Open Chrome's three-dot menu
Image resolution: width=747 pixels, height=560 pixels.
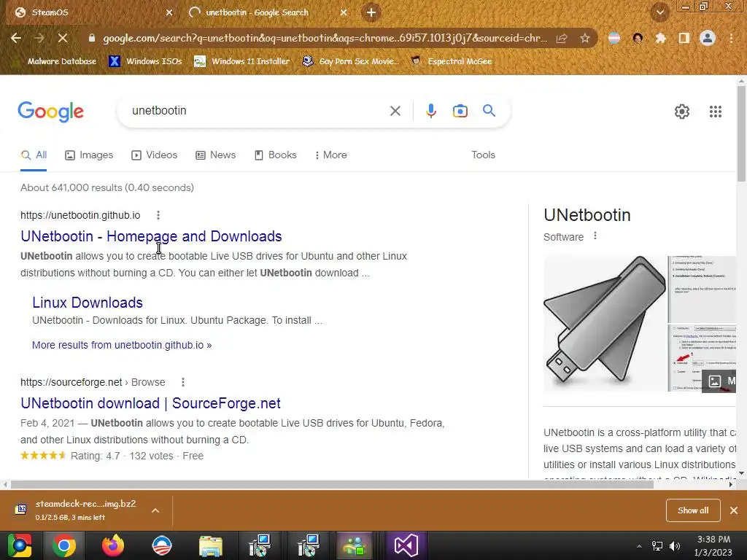tap(731, 38)
